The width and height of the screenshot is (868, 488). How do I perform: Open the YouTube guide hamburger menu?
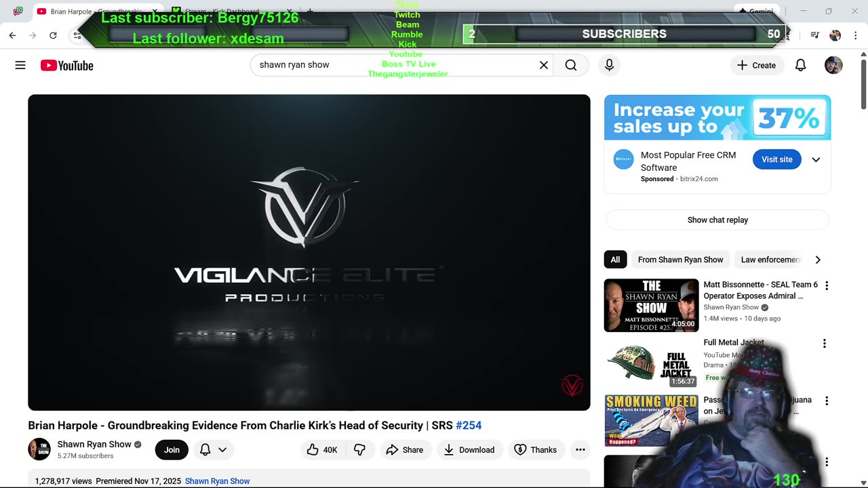(x=20, y=65)
